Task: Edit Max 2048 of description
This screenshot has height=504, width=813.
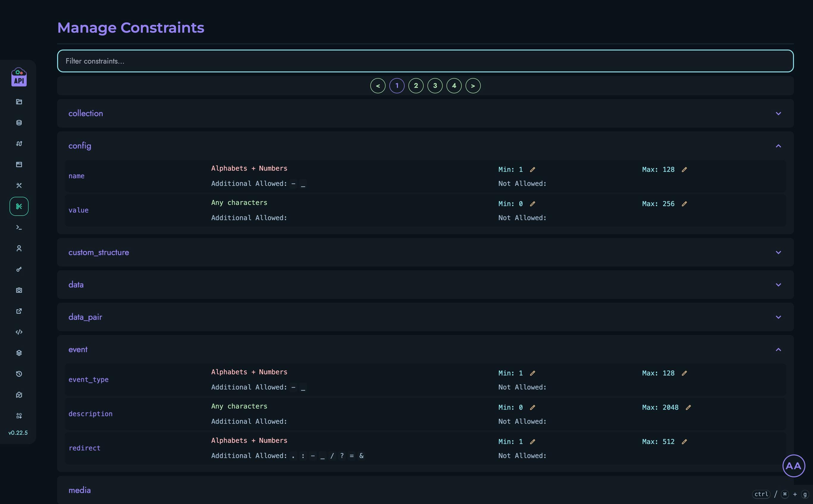Action: coord(688,408)
